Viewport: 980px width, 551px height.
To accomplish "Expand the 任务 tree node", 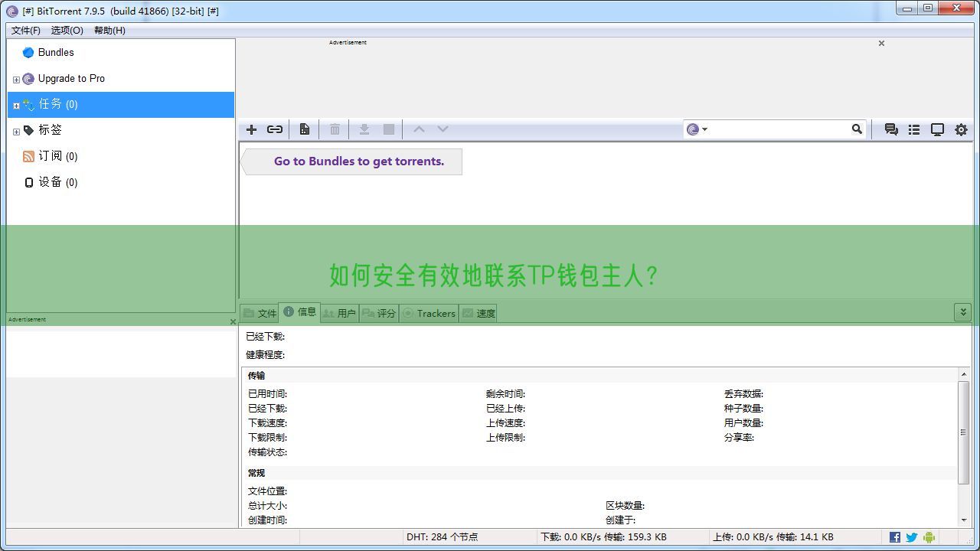I will (16, 106).
